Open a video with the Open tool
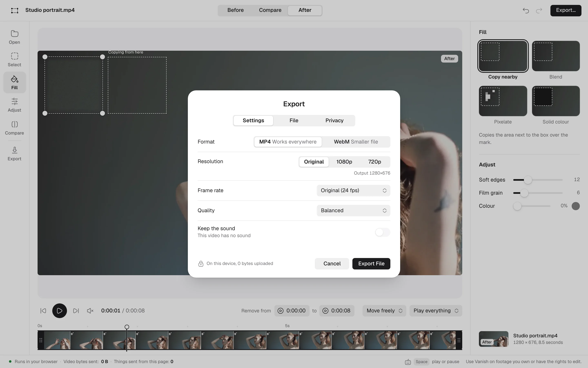 14,37
